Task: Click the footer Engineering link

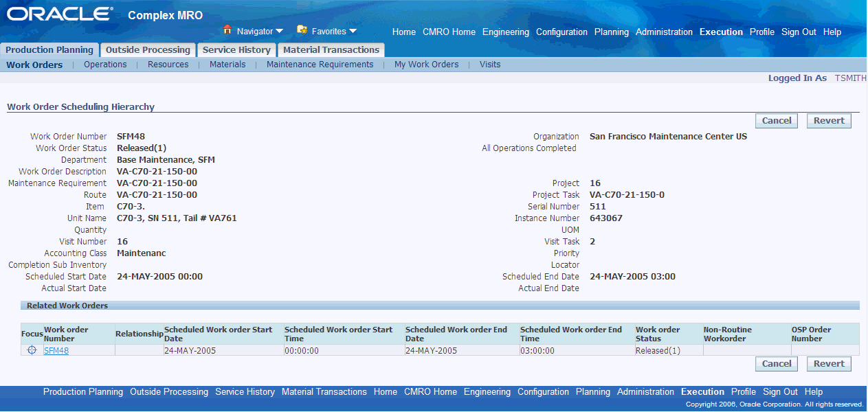Action: 487,392
